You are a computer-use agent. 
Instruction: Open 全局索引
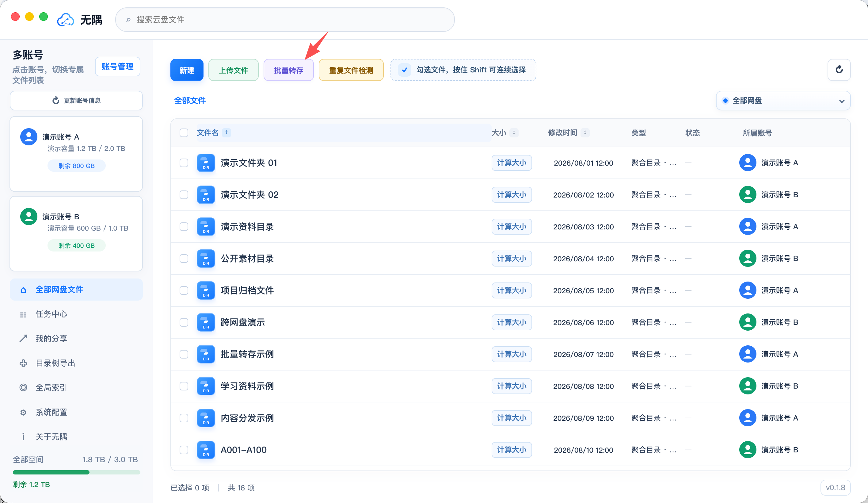click(76, 387)
